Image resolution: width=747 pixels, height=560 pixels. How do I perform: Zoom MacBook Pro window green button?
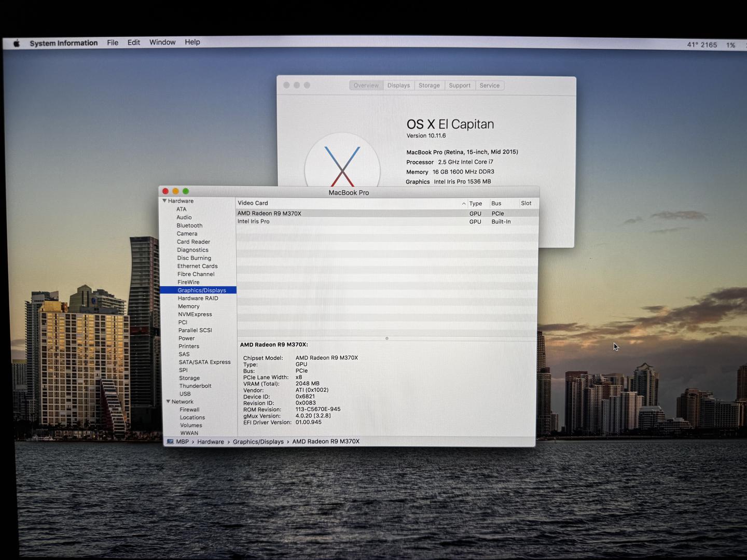click(x=186, y=191)
